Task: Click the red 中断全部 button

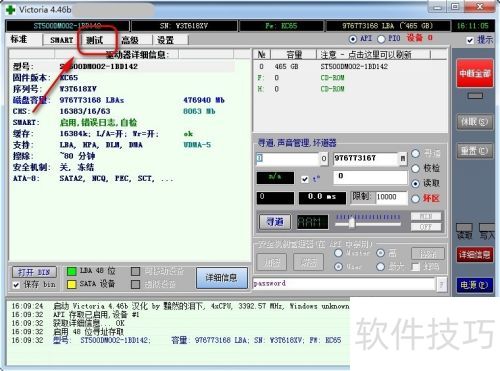Action: click(x=475, y=73)
